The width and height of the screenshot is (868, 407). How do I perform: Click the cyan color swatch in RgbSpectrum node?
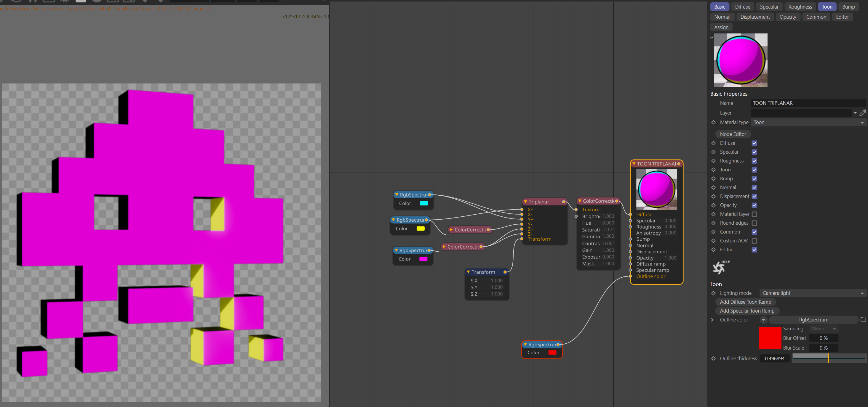click(x=423, y=203)
